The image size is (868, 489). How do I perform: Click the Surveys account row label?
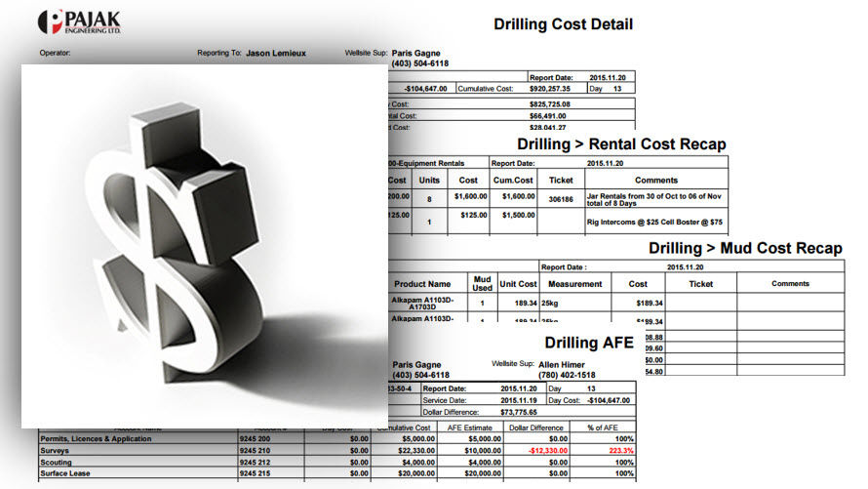pos(54,451)
